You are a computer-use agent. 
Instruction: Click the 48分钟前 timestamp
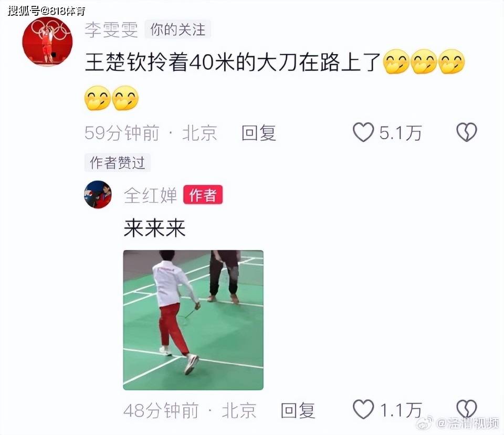coord(161,410)
